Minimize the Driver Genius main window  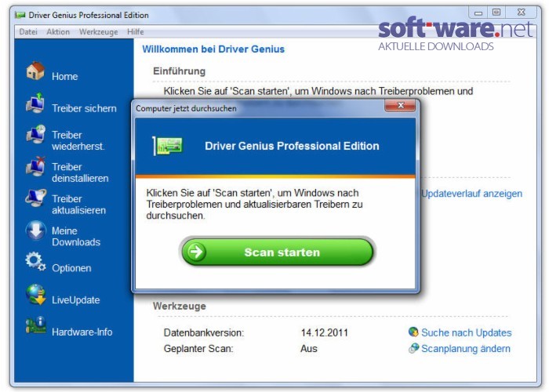coord(478,13)
